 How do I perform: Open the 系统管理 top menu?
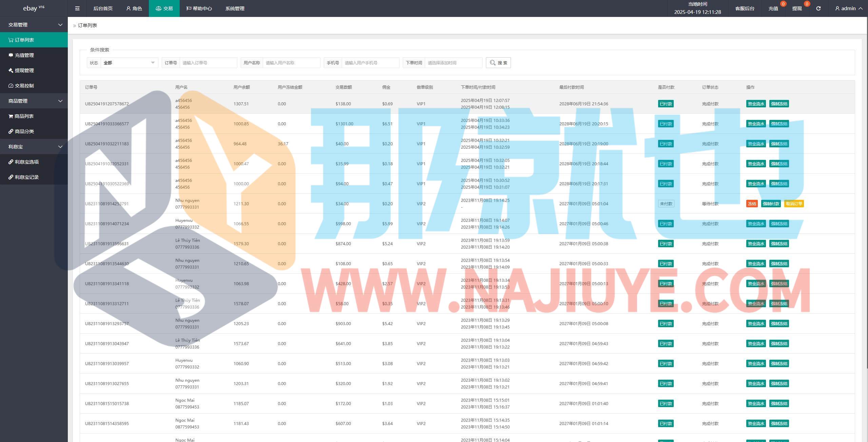pyautogui.click(x=235, y=8)
